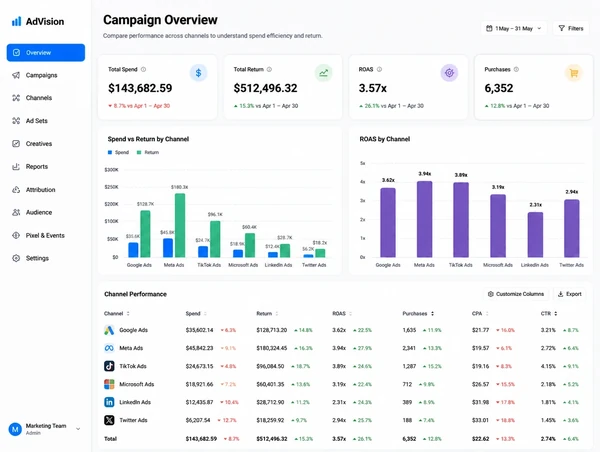Click the Purchases card value 6,352
600x452 pixels.
pos(499,88)
